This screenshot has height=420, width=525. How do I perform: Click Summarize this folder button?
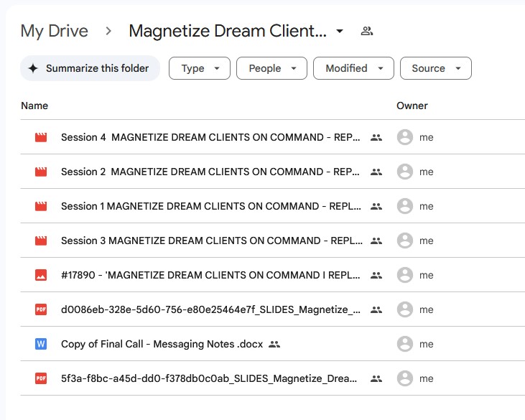(x=90, y=68)
